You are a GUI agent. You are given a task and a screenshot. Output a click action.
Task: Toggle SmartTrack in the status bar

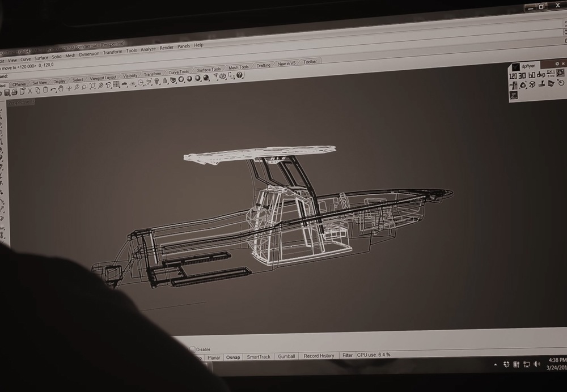[x=259, y=356]
